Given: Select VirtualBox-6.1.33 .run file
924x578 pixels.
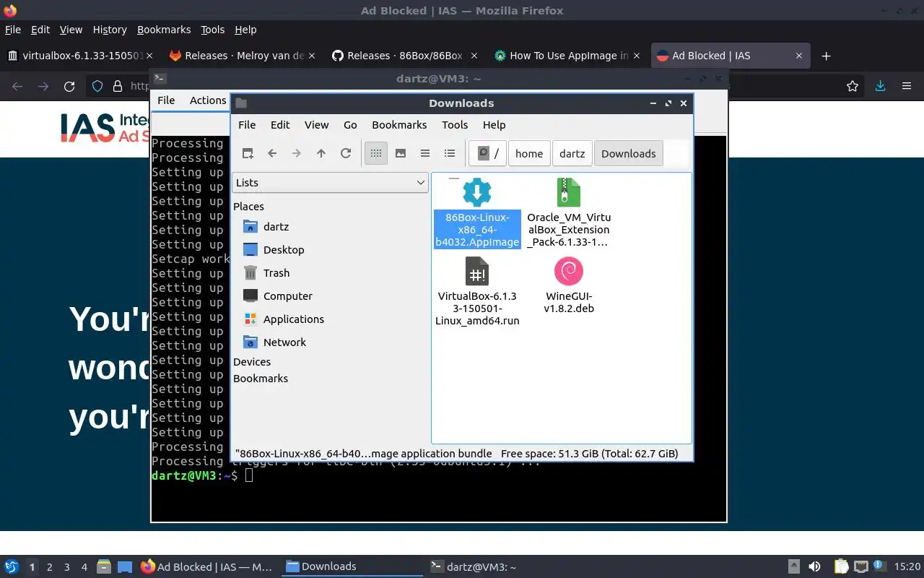Looking at the screenshot, I should pos(477,292).
